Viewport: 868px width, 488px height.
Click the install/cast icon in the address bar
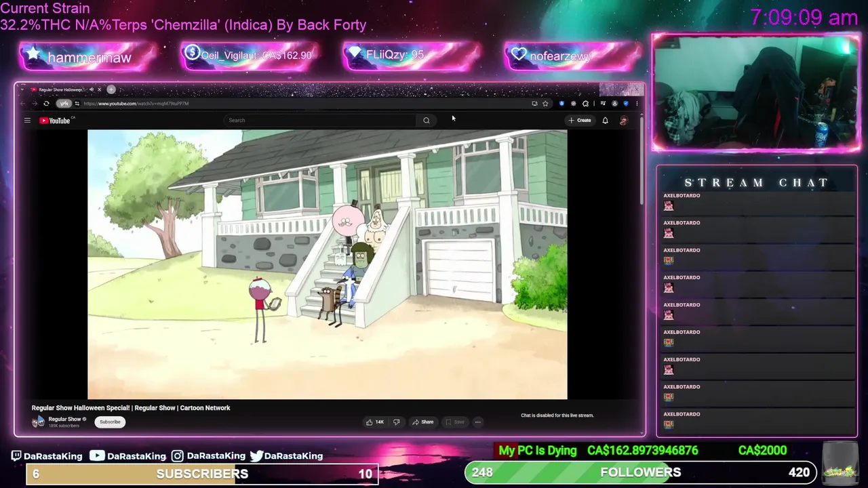tap(534, 104)
